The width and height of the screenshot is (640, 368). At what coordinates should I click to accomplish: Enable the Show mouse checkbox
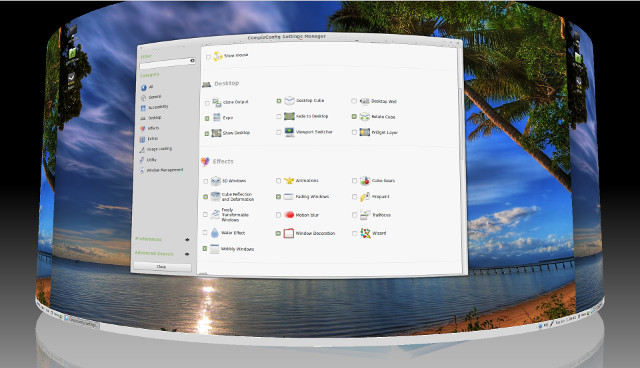[x=208, y=58]
